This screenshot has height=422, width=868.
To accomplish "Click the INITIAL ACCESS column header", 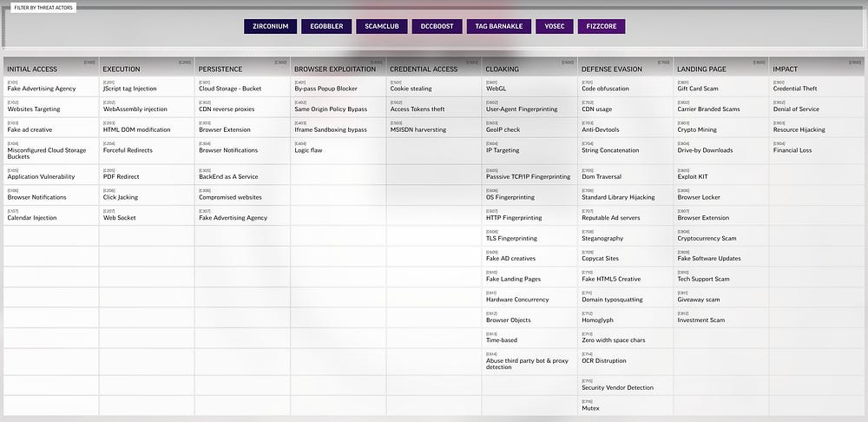I will click(x=51, y=67).
